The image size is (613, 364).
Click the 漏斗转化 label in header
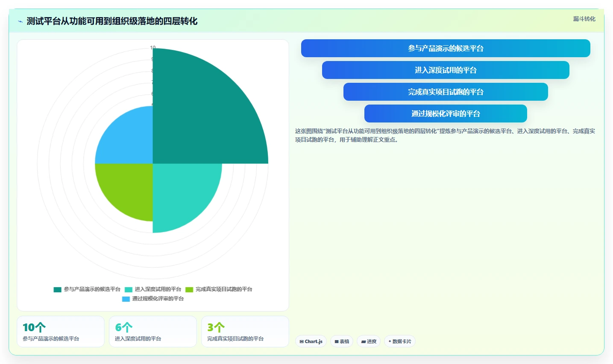[x=584, y=19]
